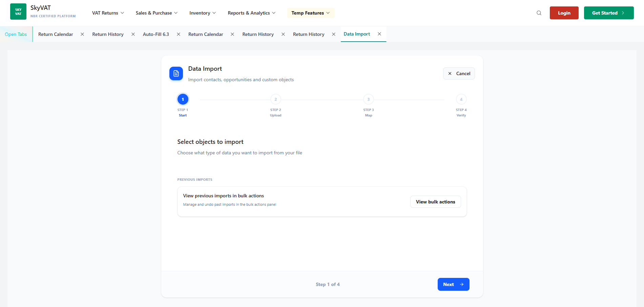This screenshot has width=644, height=307.
Task: Close the Auto-Fill 6.3 tab
Action: pos(179,34)
